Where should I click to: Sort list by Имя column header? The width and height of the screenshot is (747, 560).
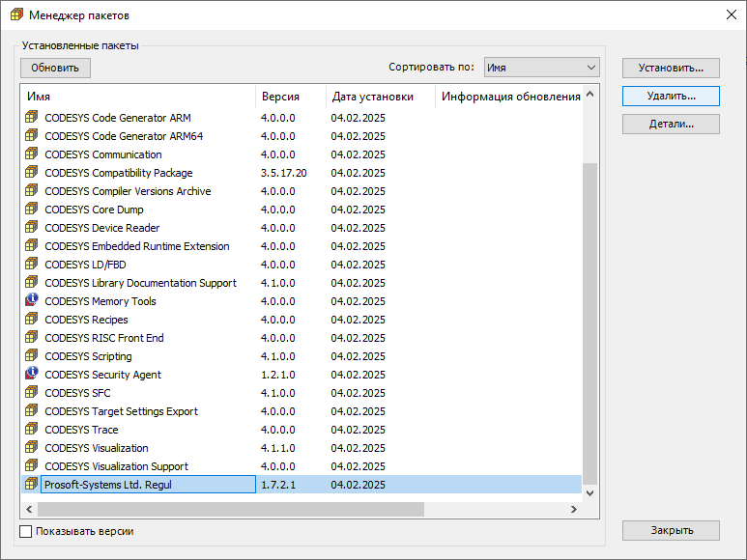(x=137, y=97)
